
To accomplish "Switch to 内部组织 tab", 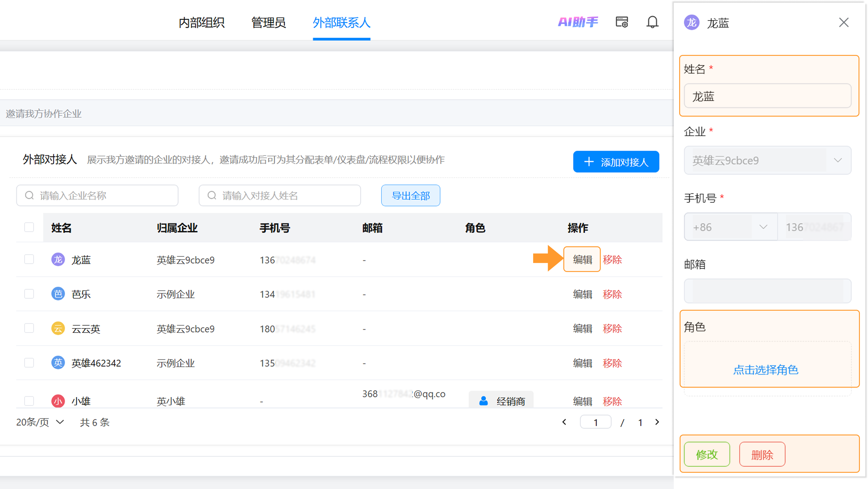I will click(201, 23).
